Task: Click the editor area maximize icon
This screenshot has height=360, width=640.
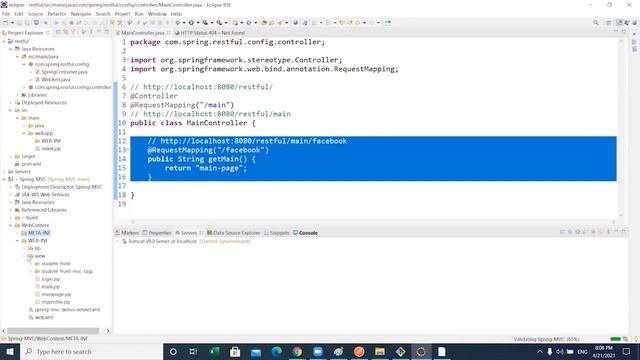Action: 624,32
